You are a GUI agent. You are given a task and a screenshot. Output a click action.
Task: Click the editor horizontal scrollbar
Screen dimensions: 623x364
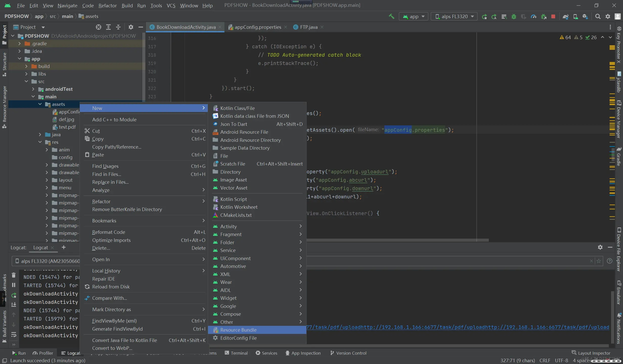[x=397, y=240]
